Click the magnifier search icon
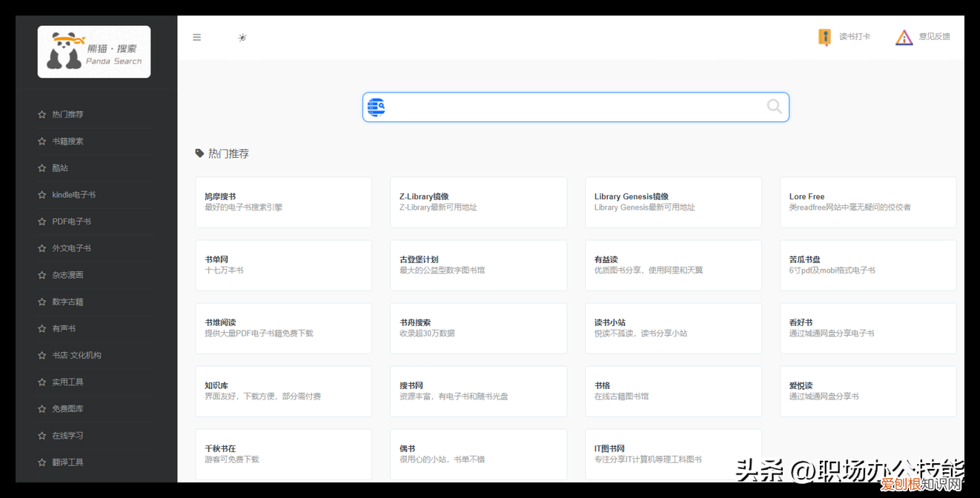The height and width of the screenshot is (498, 980). [x=774, y=107]
